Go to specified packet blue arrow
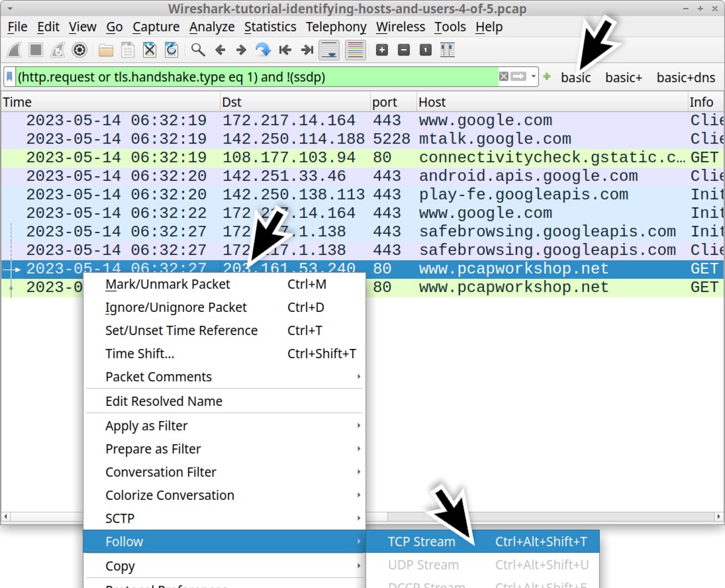The width and height of the screenshot is (725, 588). tap(263, 50)
